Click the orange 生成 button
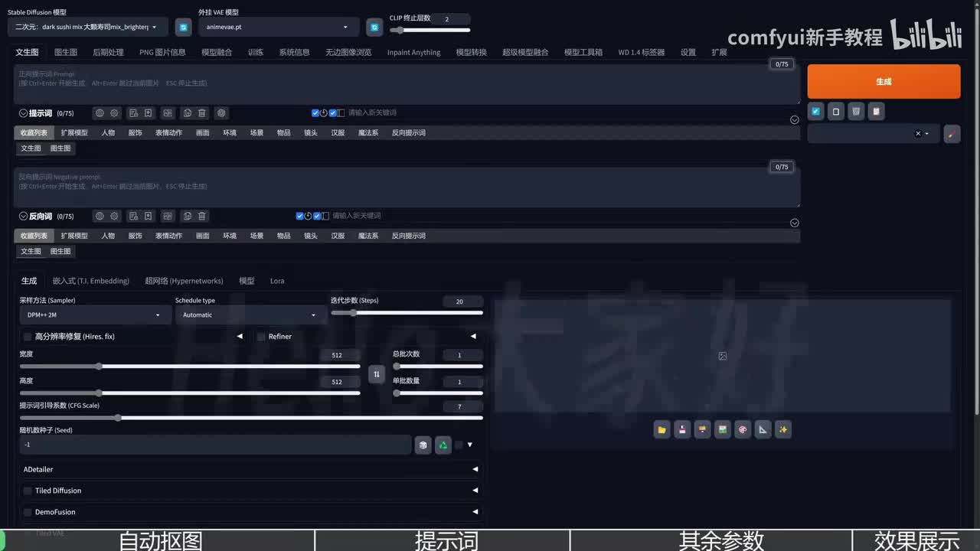The height and width of the screenshot is (551, 980). point(884,81)
